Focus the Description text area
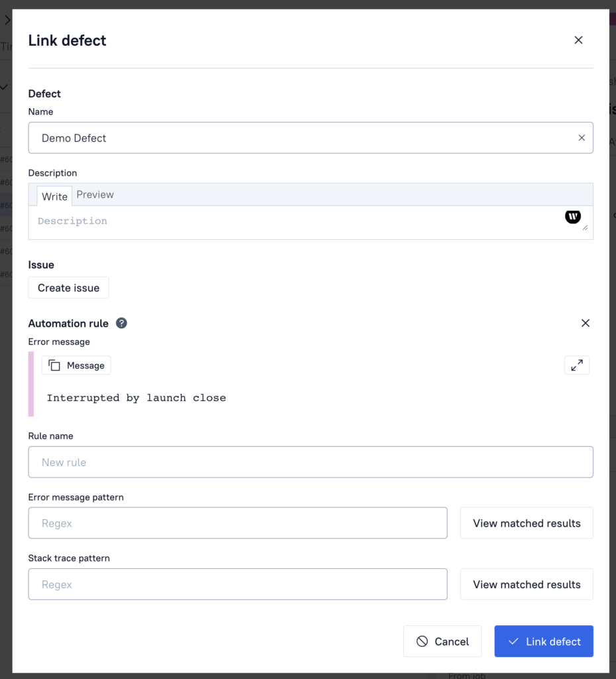The width and height of the screenshot is (616, 679). tap(297, 221)
